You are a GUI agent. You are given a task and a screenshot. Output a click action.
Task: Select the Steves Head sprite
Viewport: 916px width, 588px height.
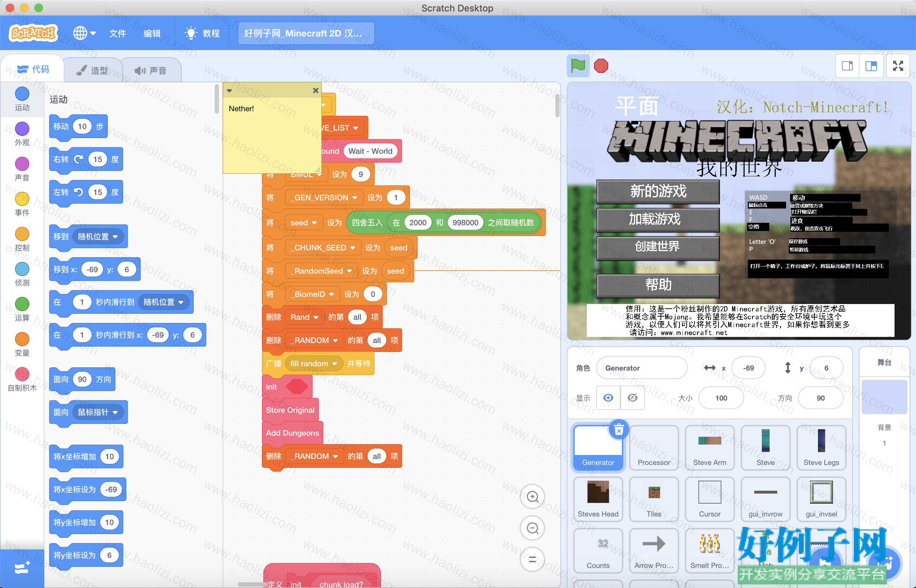(598, 500)
